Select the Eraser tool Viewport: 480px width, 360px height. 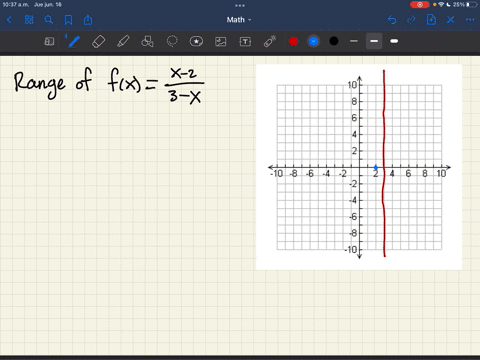tap(98, 41)
